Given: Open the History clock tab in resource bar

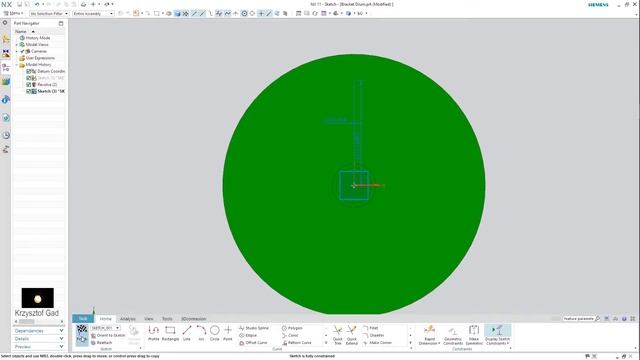Looking at the screenshot, I should tap(6, 135).
